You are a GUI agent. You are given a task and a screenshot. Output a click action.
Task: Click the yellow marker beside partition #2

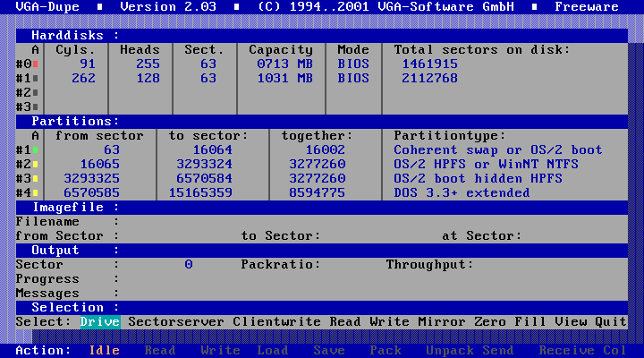[35, 165]
